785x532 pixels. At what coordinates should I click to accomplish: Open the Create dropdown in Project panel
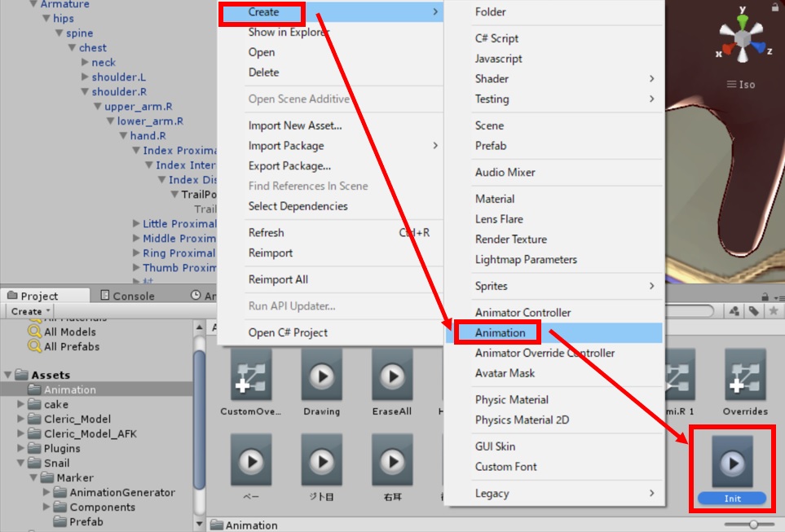pyautogui.click(x=31, y=311)
